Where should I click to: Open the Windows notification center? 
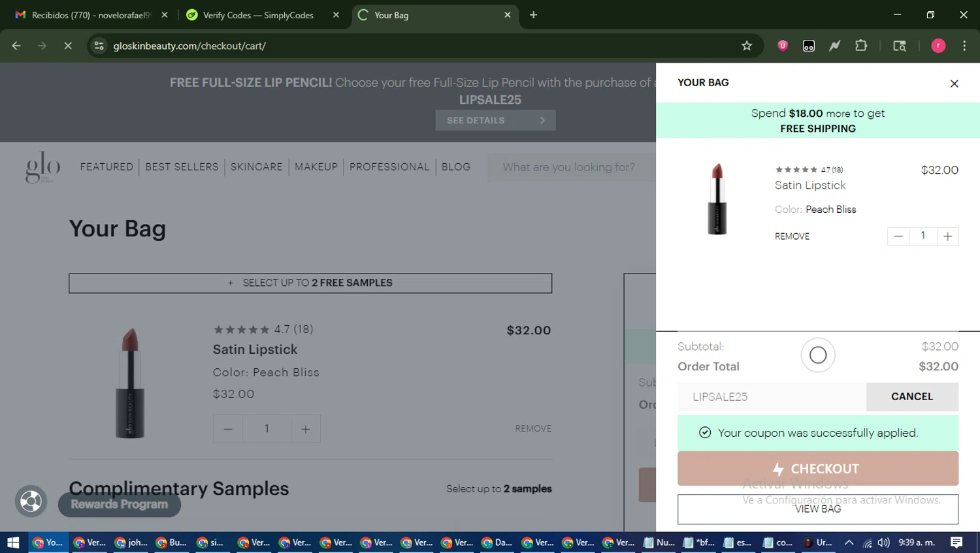[x=956, y=543]
